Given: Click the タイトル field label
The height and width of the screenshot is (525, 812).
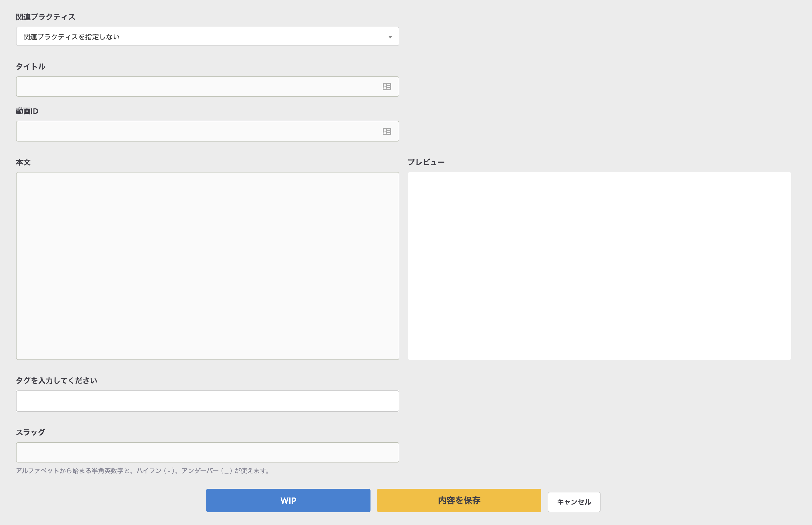Looking at the screenshot, I should [31, 67].
